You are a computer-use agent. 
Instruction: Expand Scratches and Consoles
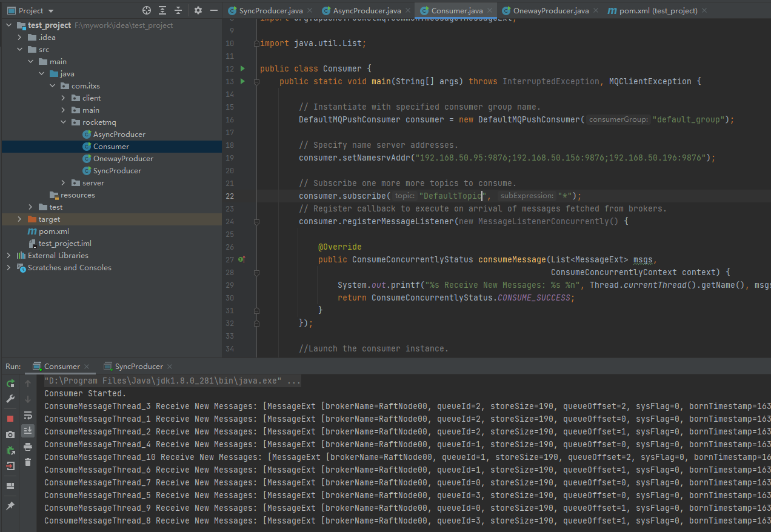click(x=9, y=268)
